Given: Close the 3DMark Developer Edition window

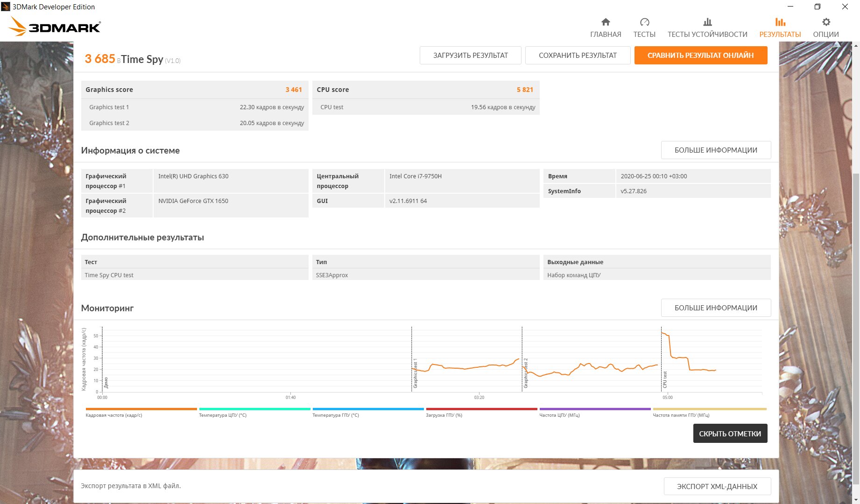Looking at the screenshot, I should coord(845,7).
